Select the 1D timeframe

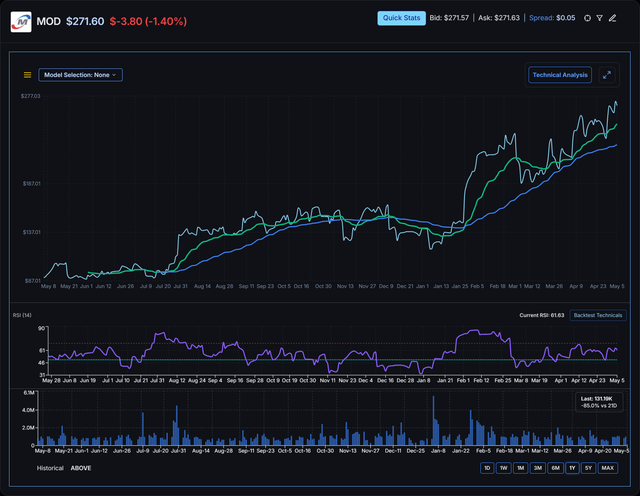[487, 468]
